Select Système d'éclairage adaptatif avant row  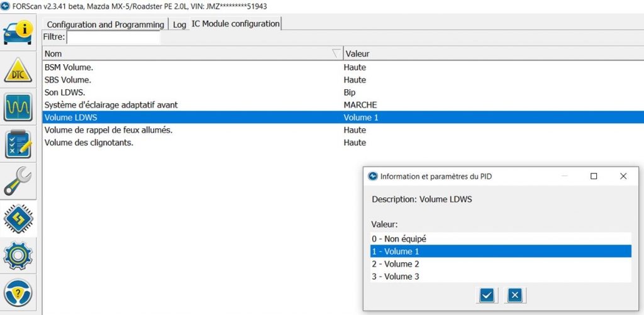343,105
